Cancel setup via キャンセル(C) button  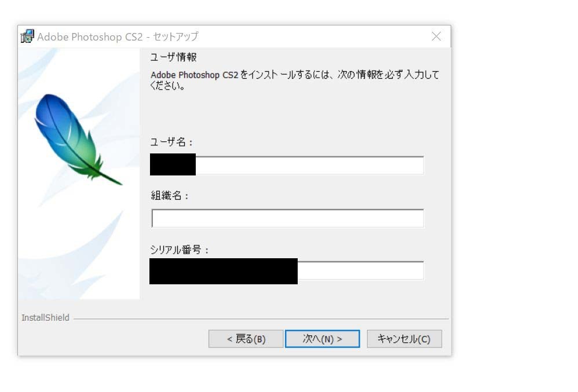pyautogui.click(x=404, y=339)
